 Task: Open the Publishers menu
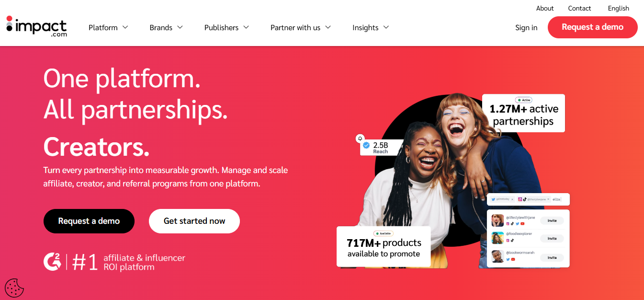coord(226,27)
